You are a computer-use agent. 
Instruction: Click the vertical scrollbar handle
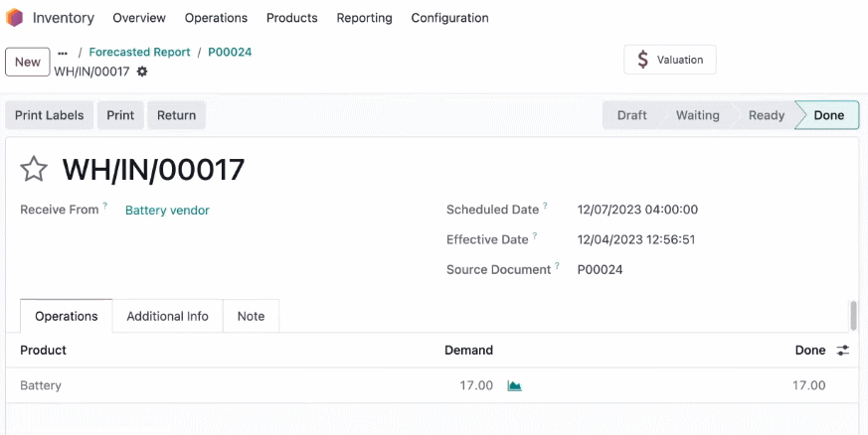coord(853,315)
